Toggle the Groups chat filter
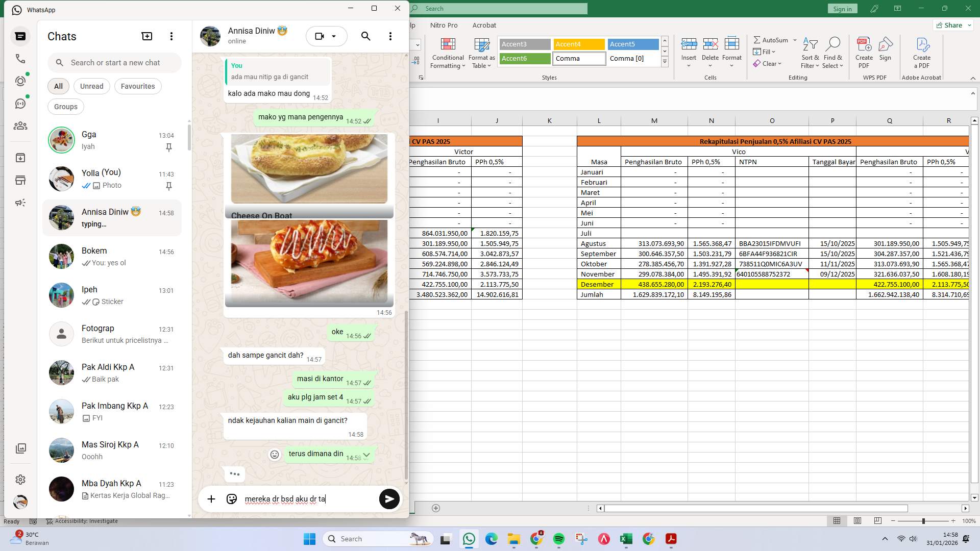980x551 pixels. tap(65, 107)
